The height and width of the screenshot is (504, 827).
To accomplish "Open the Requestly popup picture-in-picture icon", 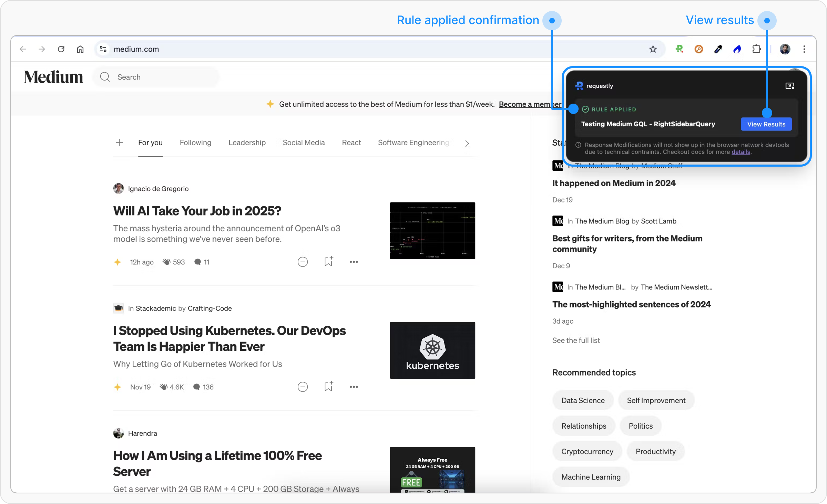I will click(x=790, y=86).
